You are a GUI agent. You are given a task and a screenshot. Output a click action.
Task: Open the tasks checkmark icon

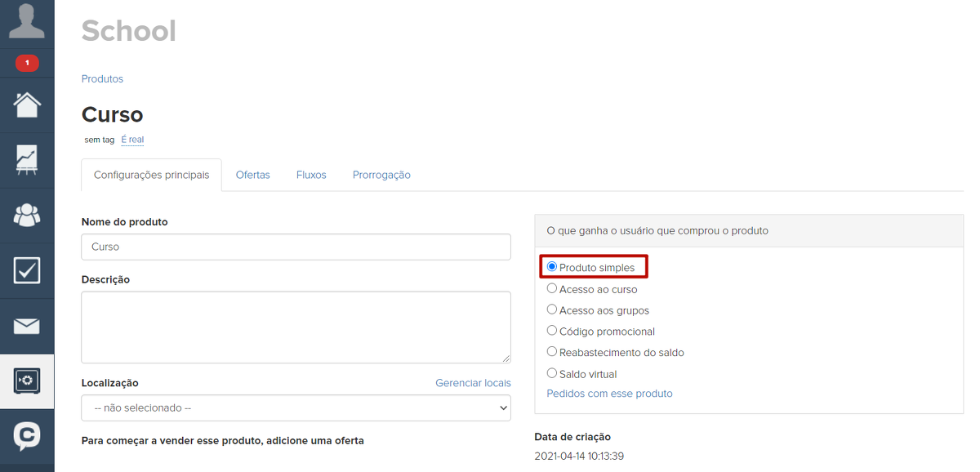point(27,270)
